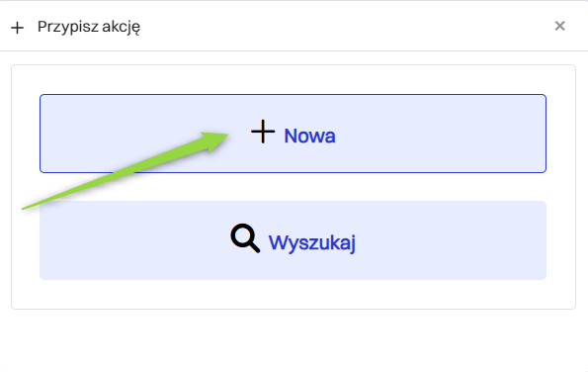This screenshot has width=588, height=372.
Task: Search existing actions via Wyszukaj
Action: [293, 240]
